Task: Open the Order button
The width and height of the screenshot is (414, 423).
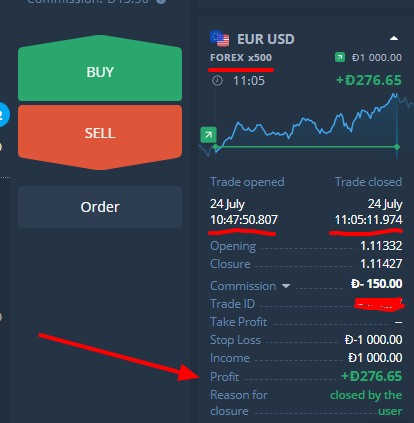Action: (100, 207)
